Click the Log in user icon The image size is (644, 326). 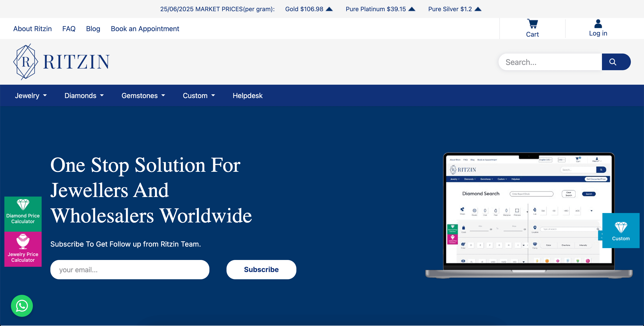[598, 24]
